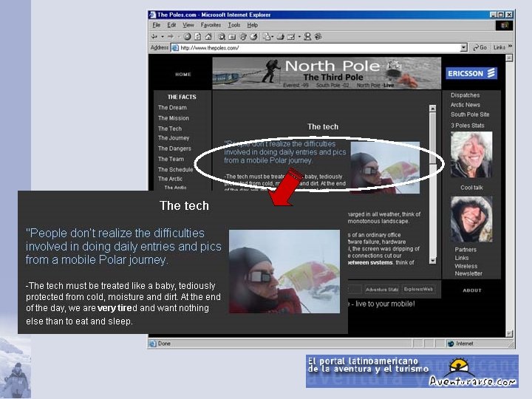Open The Dangers link
This screenshot has width=532, height=399.
174,149
